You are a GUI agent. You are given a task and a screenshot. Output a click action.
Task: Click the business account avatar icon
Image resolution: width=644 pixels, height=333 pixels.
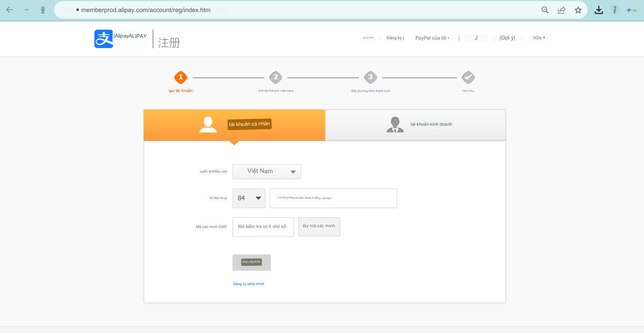[395, 125]
